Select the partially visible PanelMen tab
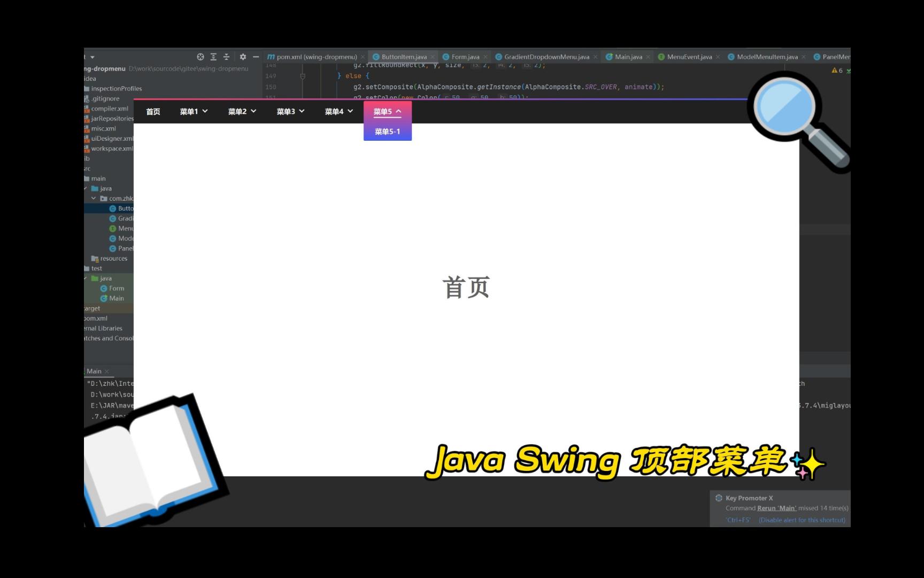The image size is (924, 578). (x=832, y=57)
